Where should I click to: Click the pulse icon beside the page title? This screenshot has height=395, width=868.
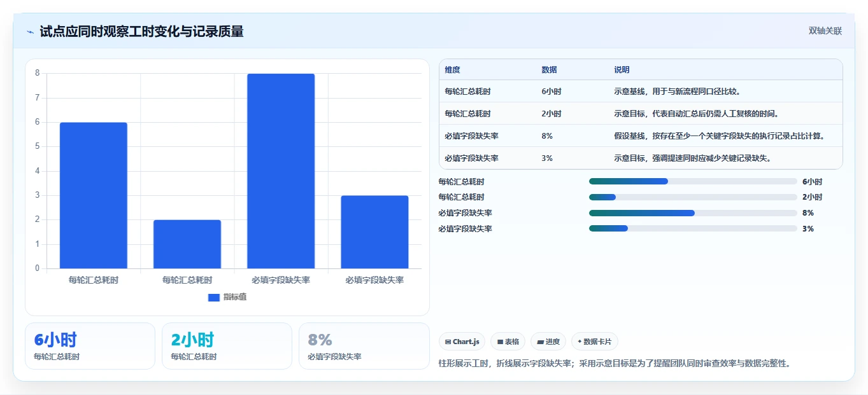(30, 32)
